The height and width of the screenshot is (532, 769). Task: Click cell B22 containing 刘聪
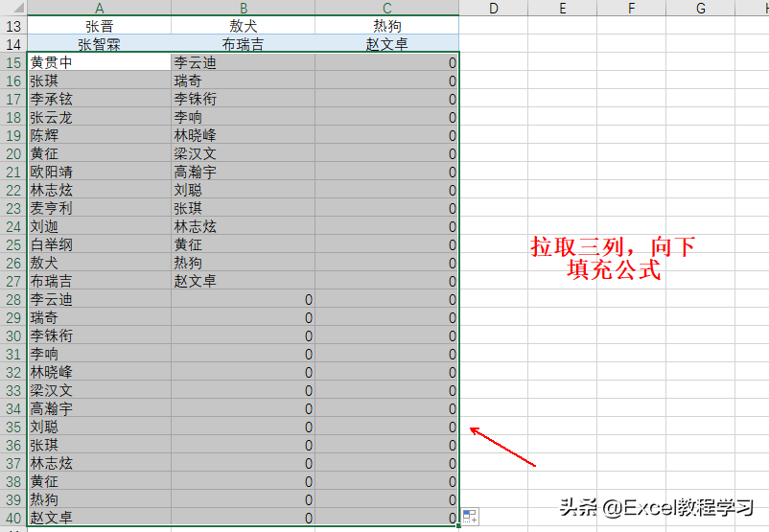244,190
